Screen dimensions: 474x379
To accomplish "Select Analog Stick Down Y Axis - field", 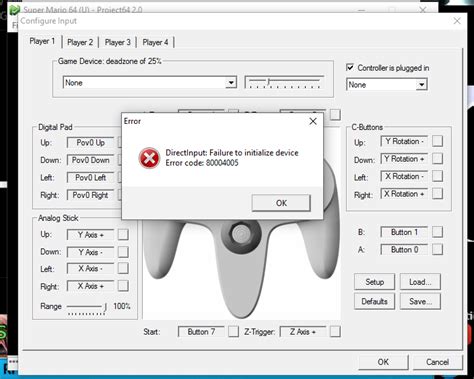I will point(90,252).
